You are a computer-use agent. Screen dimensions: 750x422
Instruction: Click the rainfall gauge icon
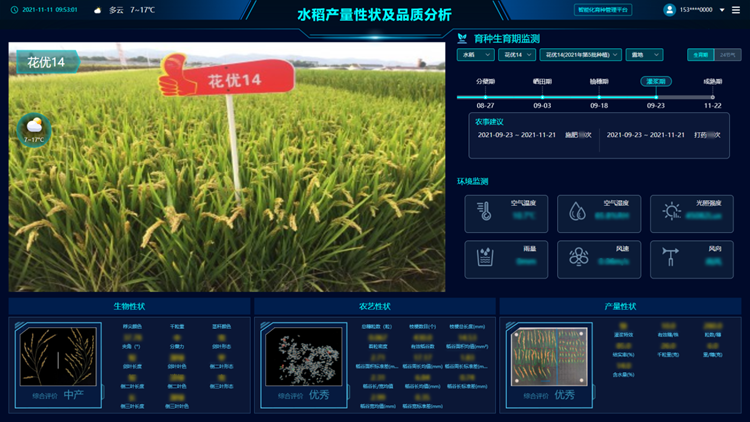point(485,258)
